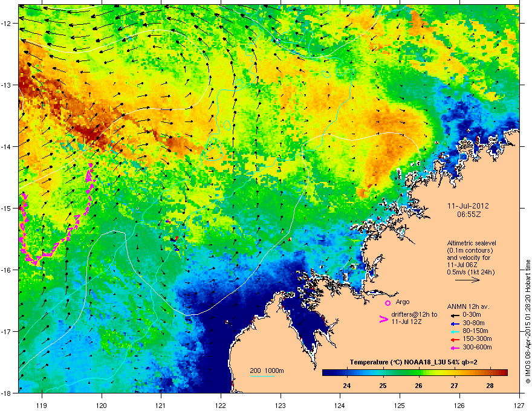The width and height of the screenshot is (532, 411).
Task: Click the '150-300m' depth label
Action: pyautogui.click(x=477, y=338)
